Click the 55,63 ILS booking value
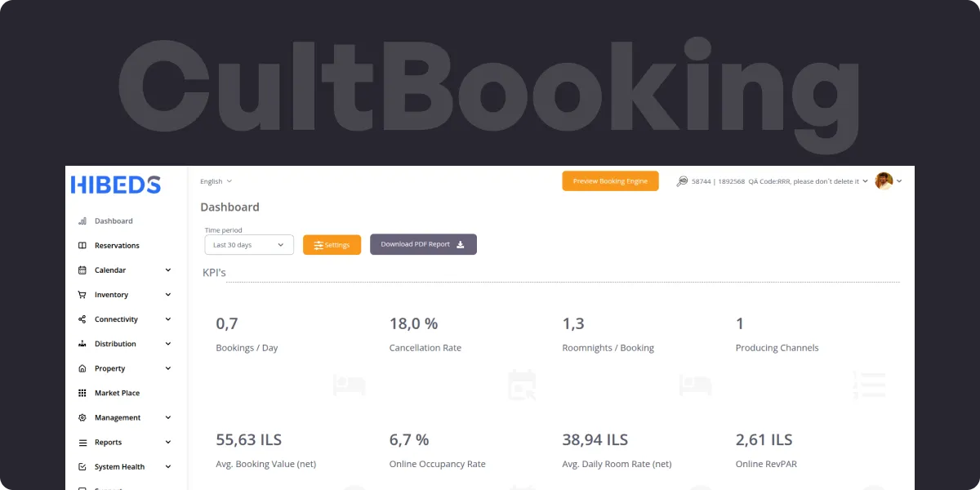The height and width of the screenshot is (490, 980). click(248, 439)
